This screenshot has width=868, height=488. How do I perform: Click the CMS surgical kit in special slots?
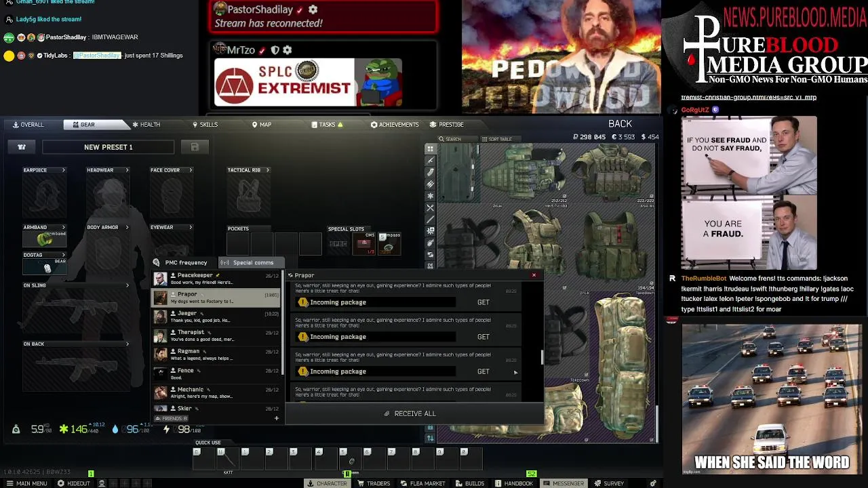point(364,244)
